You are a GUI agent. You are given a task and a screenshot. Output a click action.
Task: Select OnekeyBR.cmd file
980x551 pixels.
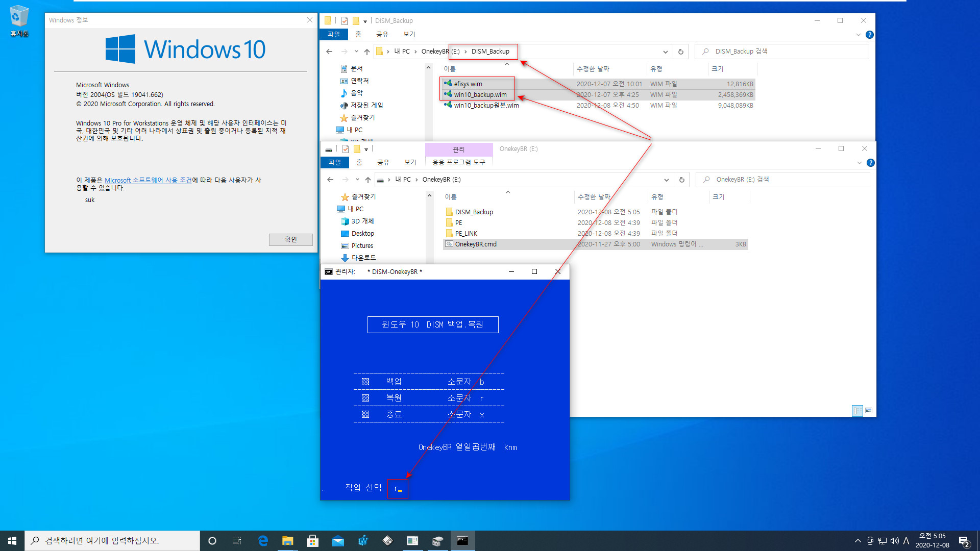[476, 244]
